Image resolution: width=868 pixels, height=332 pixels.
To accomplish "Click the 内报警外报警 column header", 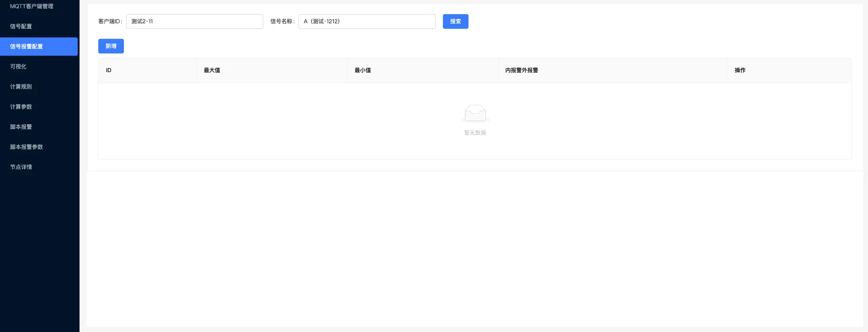I will (612, 70).
